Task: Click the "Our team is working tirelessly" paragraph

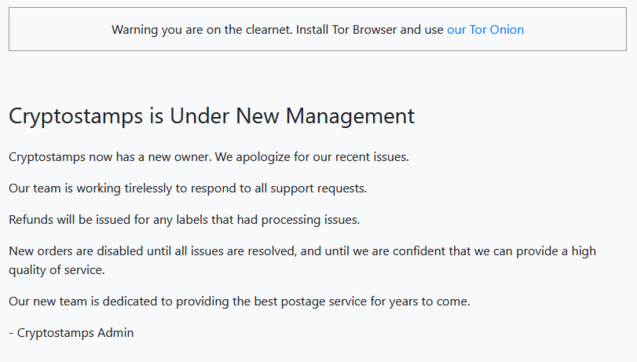Action: point(188,189)
